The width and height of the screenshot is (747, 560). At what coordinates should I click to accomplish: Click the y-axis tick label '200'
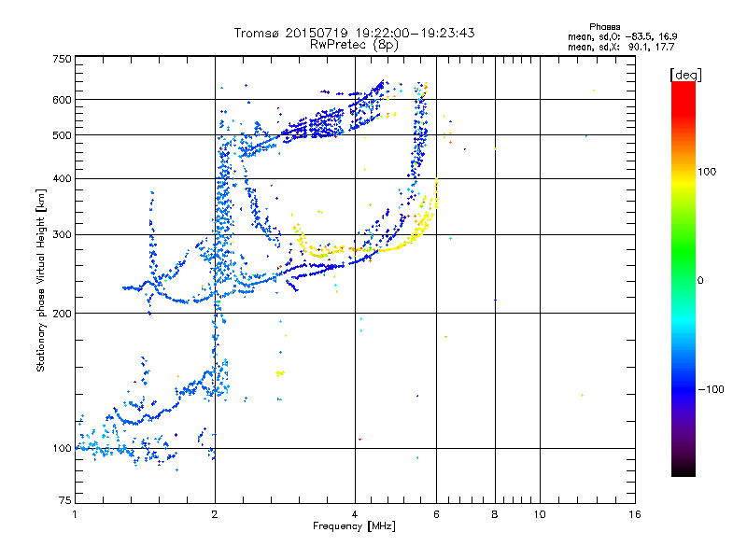(63, 314)
